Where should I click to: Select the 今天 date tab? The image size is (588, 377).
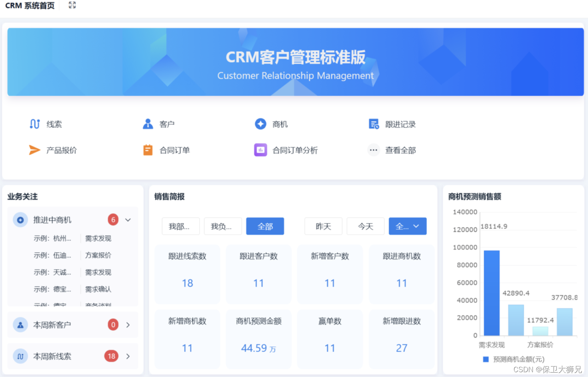tap(366, 226)
